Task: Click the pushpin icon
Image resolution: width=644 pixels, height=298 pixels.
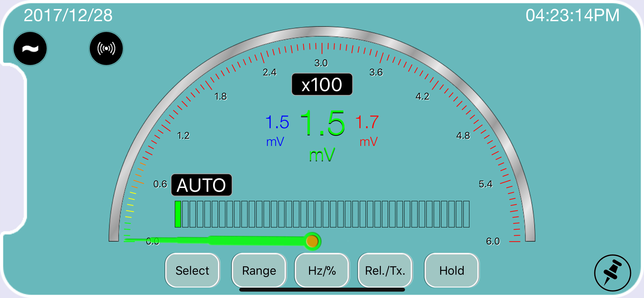Action: point(612,273)
